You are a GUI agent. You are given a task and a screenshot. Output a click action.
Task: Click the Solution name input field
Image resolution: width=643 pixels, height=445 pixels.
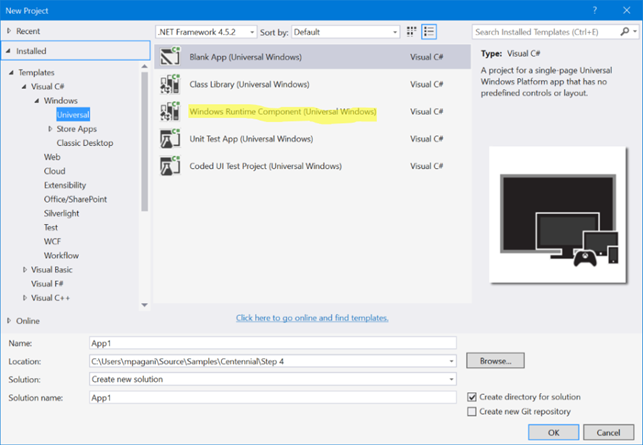point(273,397)
